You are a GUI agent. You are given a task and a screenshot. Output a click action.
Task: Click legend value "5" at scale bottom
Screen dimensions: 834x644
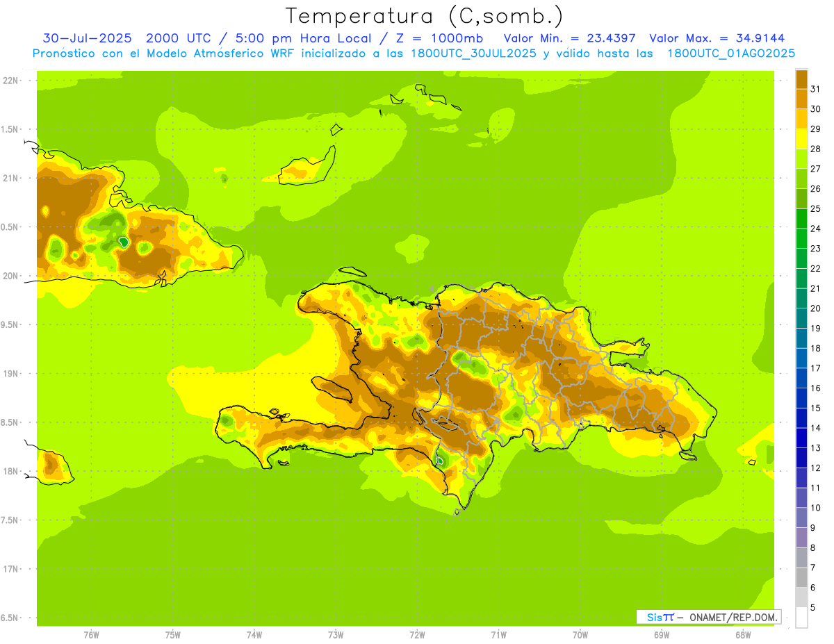(x=812, y=607)
